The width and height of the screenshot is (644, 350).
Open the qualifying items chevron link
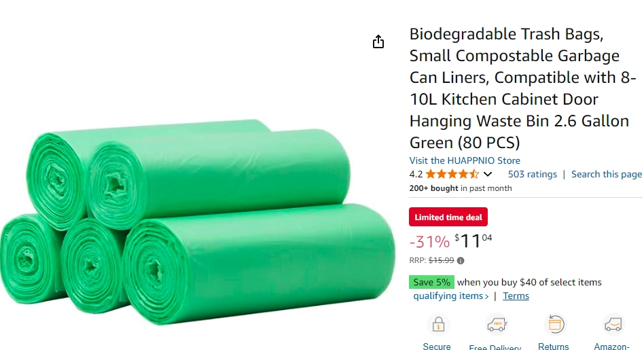(x=451, y=296)
